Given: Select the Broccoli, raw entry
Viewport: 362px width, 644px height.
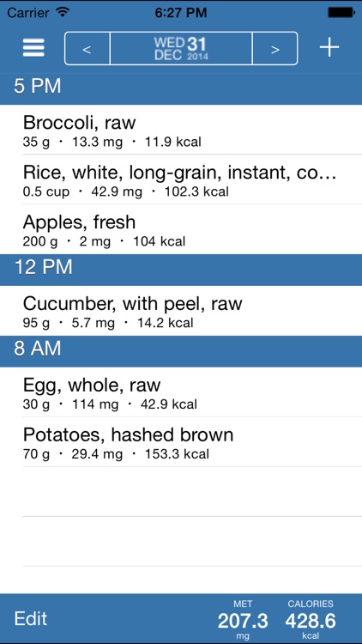Looking at the screenshot, I should 181,130.
